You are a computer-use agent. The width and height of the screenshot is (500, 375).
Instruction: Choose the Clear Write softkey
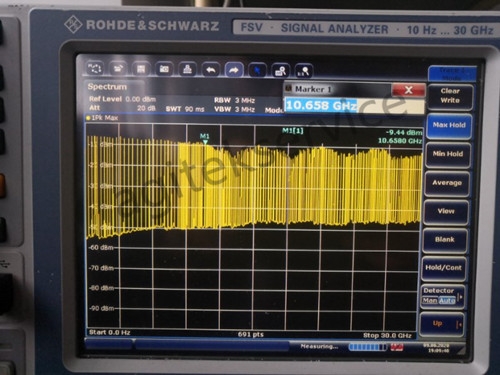(x=450, y=96)
